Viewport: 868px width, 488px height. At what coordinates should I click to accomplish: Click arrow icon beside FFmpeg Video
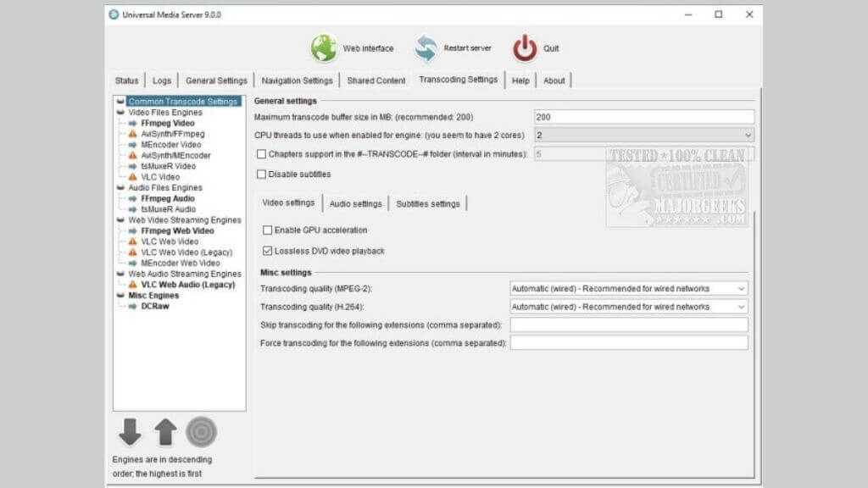(x=133, y=124)
